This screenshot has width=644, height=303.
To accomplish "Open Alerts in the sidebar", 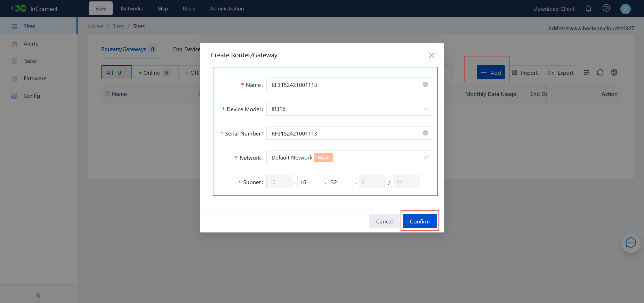I will 39,44.
